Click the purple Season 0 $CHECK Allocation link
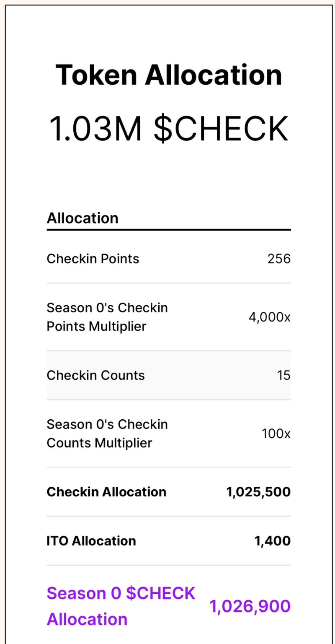Viewport: 335px width, 644px height. [x=121, y=606]
